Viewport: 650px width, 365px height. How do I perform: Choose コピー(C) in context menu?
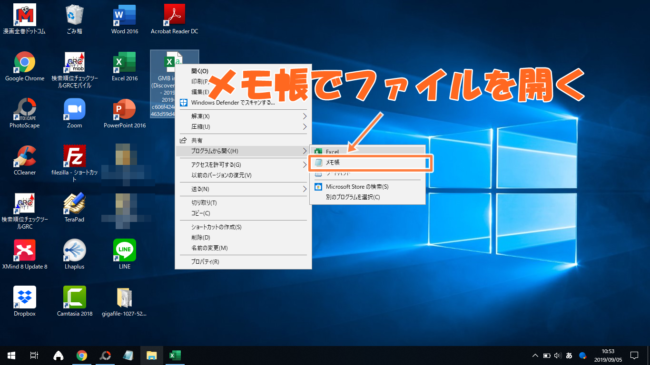(243, 213)
